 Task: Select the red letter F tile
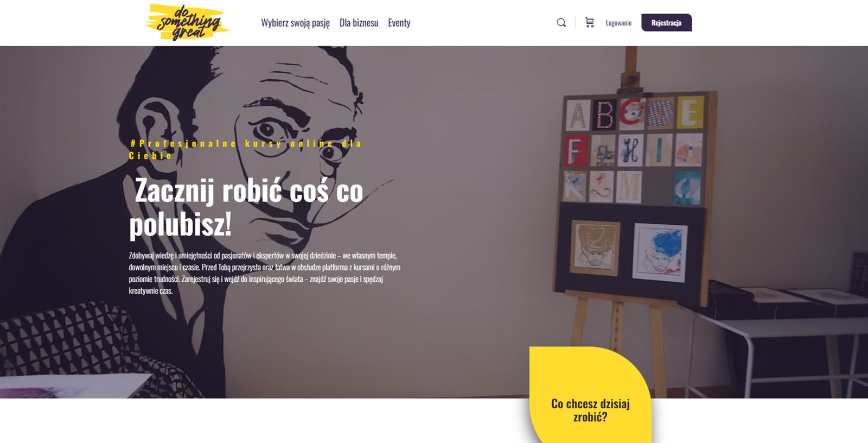(x=576, y=151)
